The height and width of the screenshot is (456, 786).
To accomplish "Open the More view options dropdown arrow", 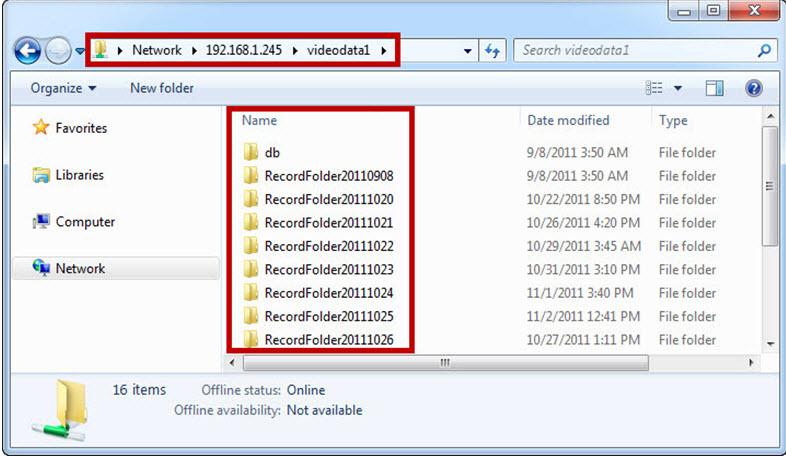I will coord(678,88).
